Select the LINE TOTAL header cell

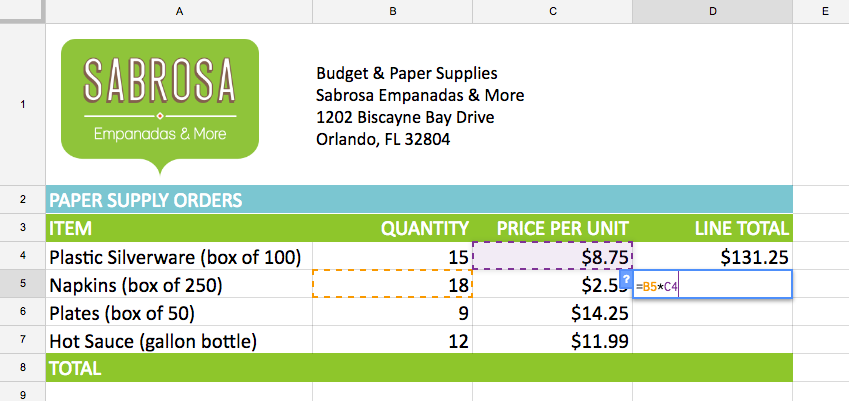[x=712, y=228]
